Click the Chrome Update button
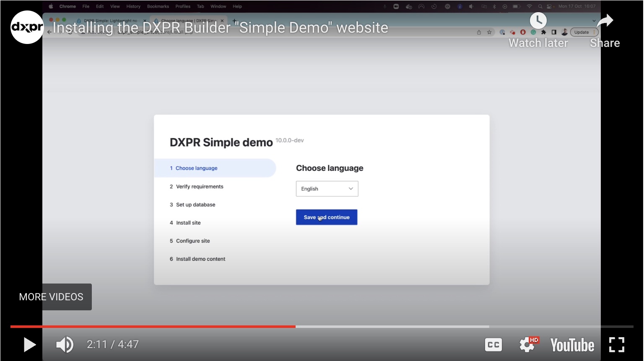644x361 pixels. [x=582, y=32]
